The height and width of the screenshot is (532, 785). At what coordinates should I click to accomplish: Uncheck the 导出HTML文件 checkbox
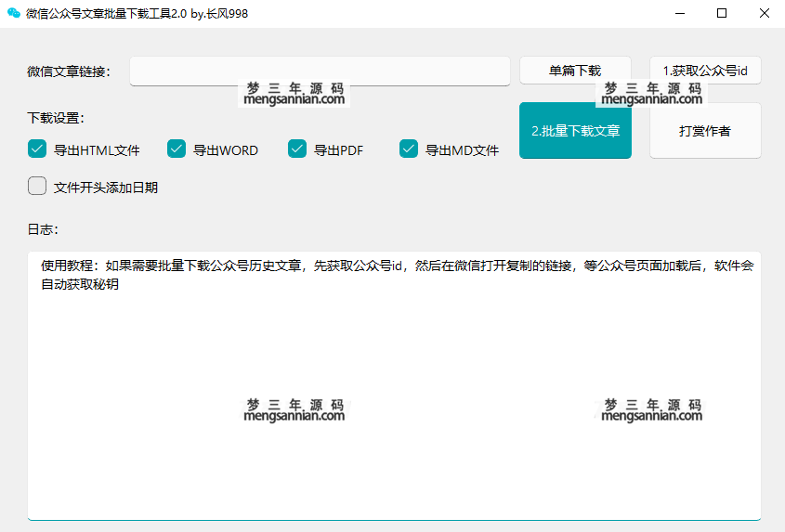(x=37, y=149)
